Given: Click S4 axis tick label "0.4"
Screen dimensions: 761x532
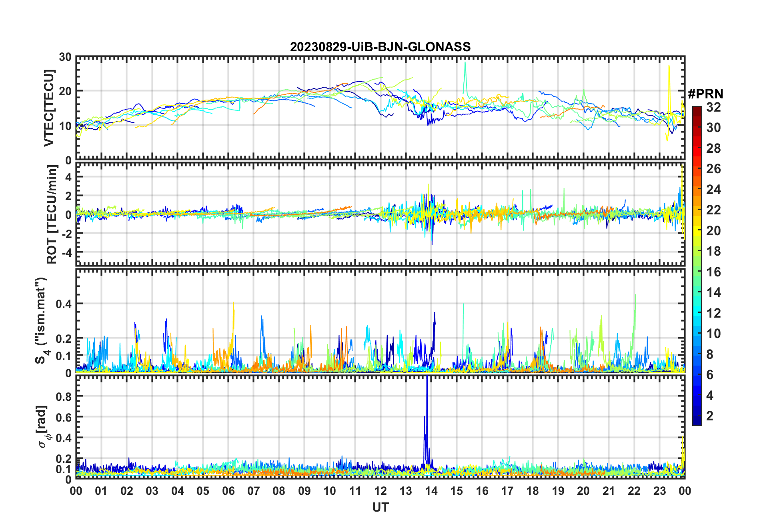Looking at the screenshot, I should pos(64,304).
